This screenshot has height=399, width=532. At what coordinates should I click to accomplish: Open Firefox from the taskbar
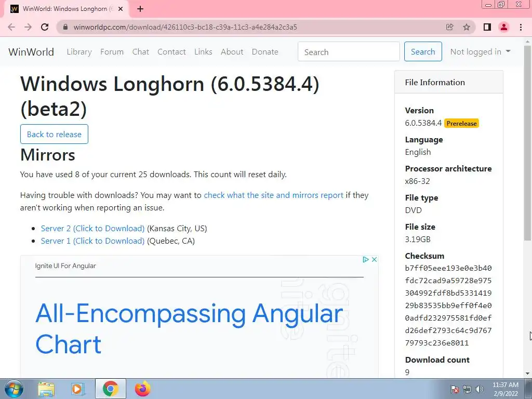142,389
